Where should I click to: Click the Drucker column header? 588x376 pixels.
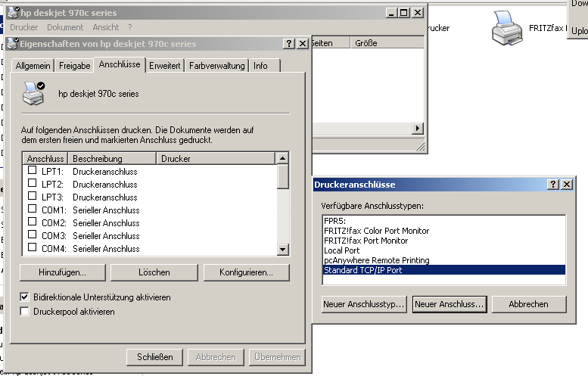click(x=216, y=159)
